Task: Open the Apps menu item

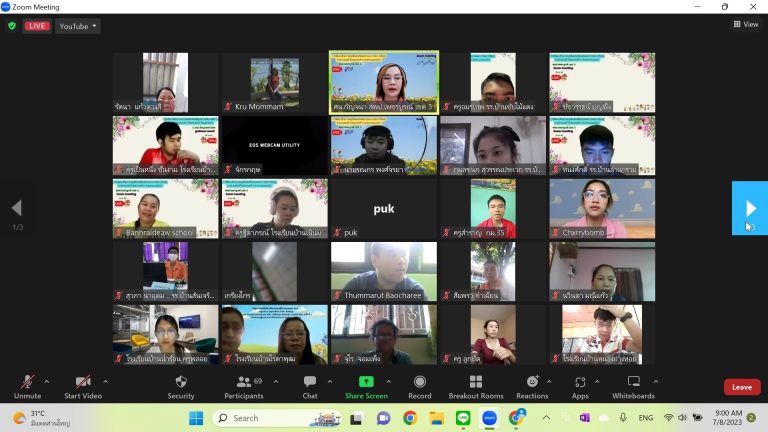Action: [x=580, y=385]
